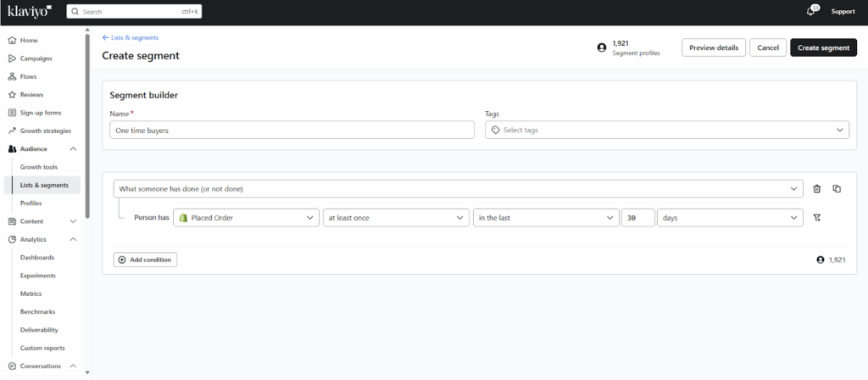Go to Growth tools in sidebar
The image size is (868, 380).
click(39, 167)
